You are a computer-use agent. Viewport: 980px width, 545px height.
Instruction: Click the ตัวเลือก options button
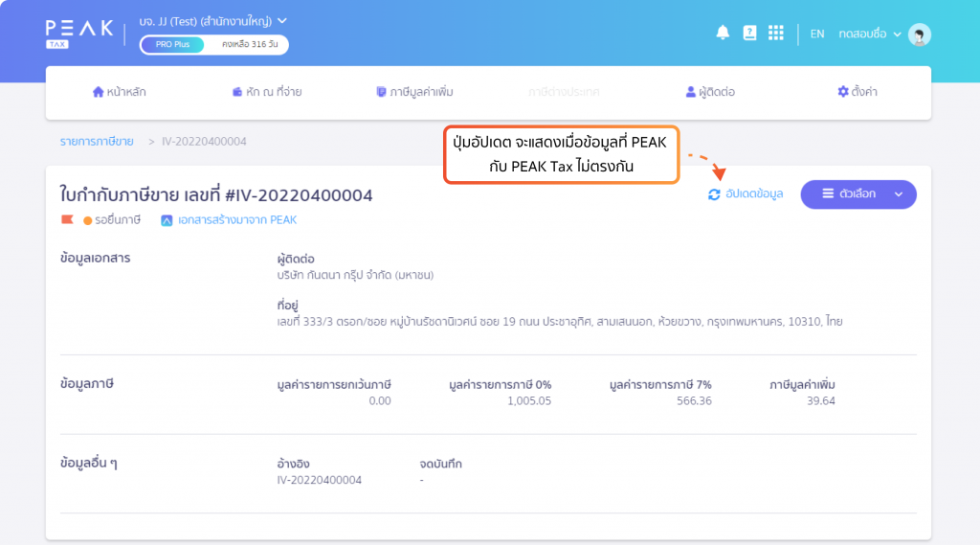point(858,194)
